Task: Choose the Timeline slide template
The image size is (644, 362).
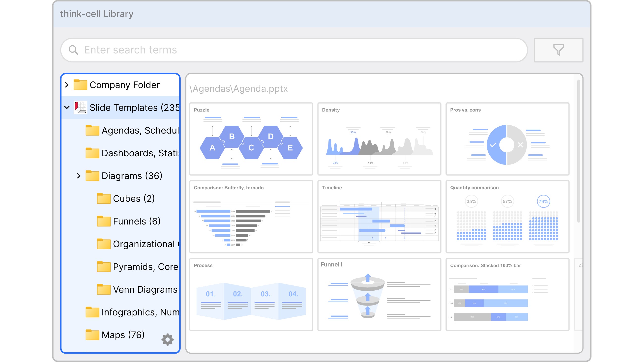Action: [379, 217]
